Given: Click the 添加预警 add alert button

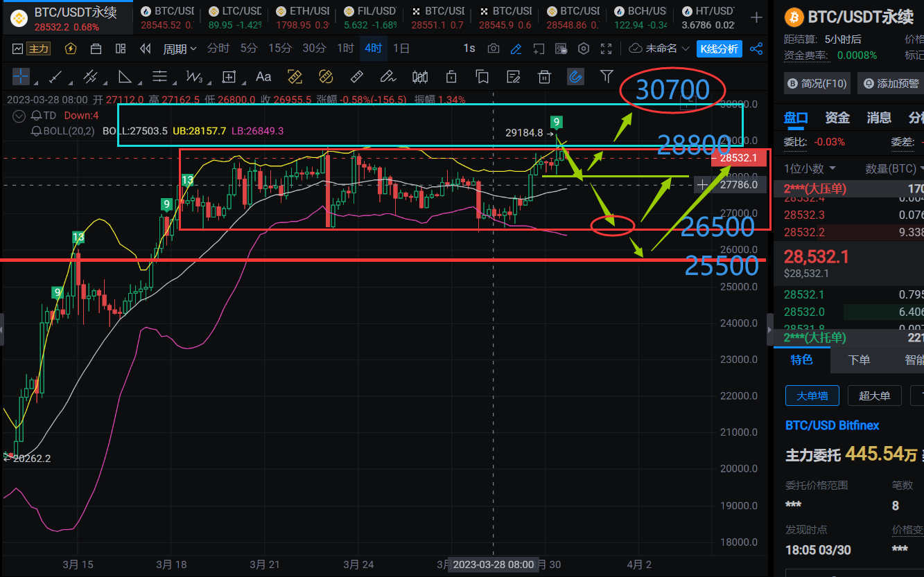Looking at the screenshot, I should pyautogui.click(x=893, y=84).
